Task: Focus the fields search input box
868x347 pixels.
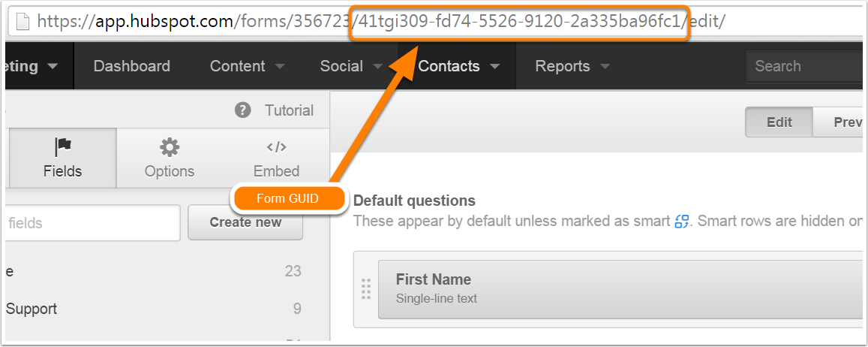Action: pyautogui.click(x=92, y=223)
